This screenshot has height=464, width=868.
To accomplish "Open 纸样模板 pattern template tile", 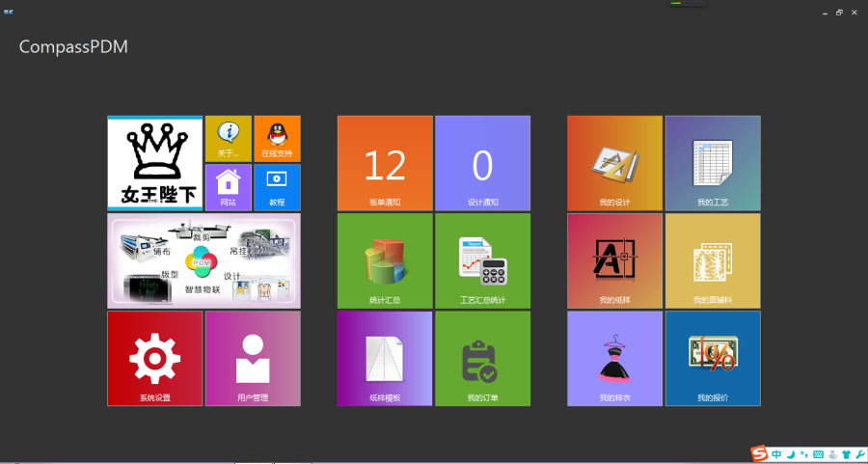I will pyautogui.click(x=385, y=358).
